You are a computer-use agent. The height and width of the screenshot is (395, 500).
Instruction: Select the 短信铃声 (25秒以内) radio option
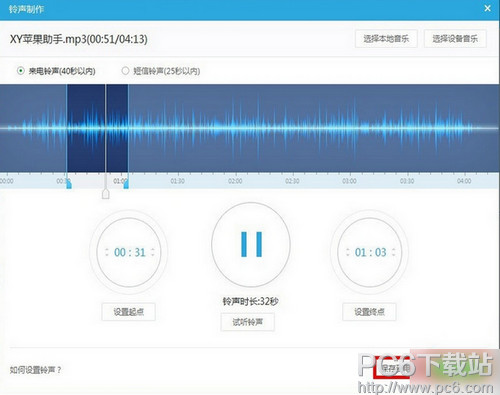[x=125, y=71]
